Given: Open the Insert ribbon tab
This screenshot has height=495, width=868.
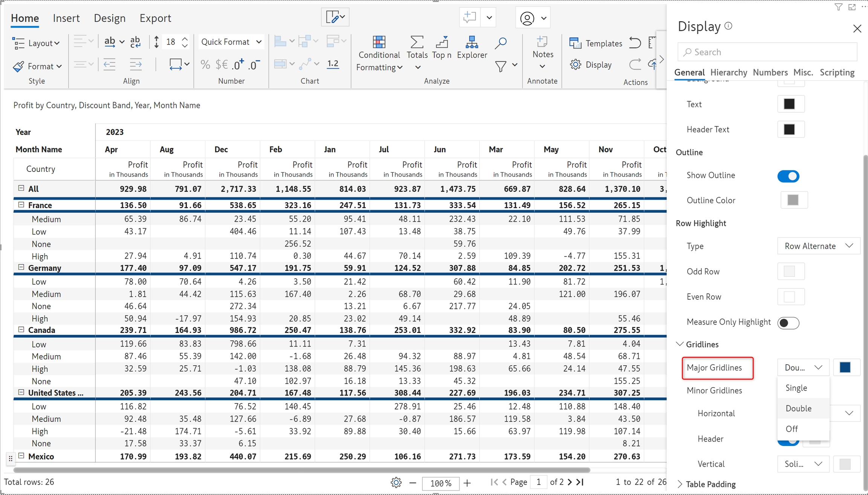Looking at the screenshot, I should click(x=66, y=18).
